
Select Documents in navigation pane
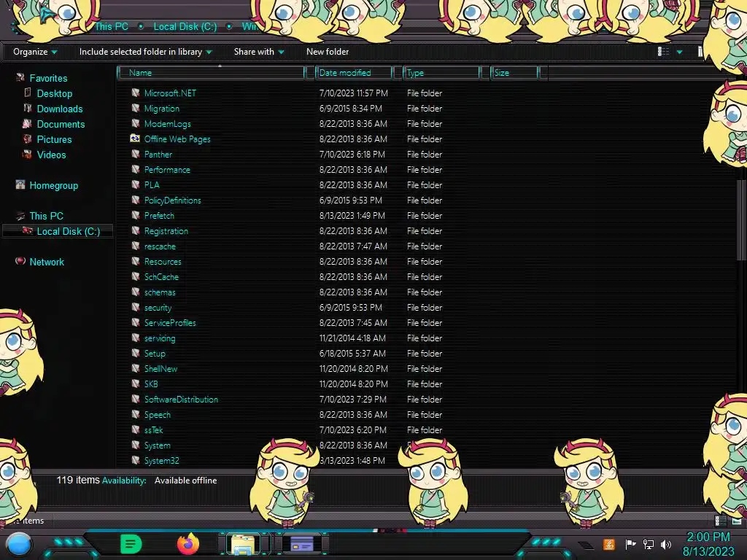(61, 124)
